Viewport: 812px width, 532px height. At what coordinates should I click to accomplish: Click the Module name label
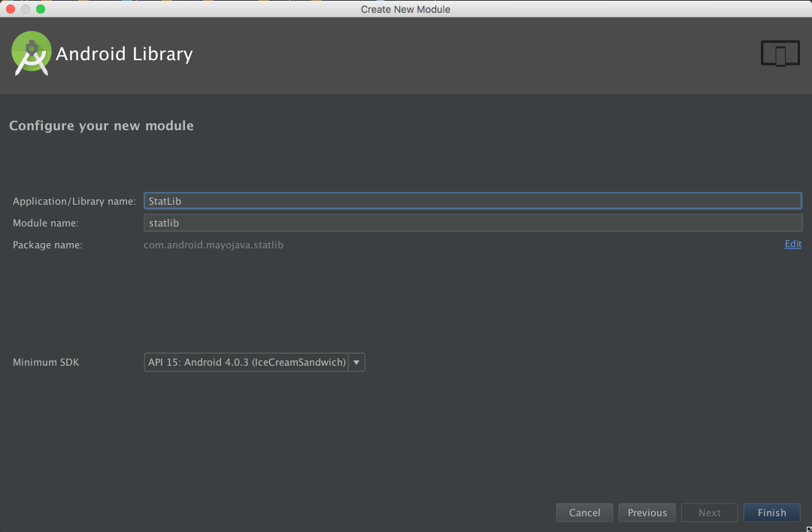46,223
